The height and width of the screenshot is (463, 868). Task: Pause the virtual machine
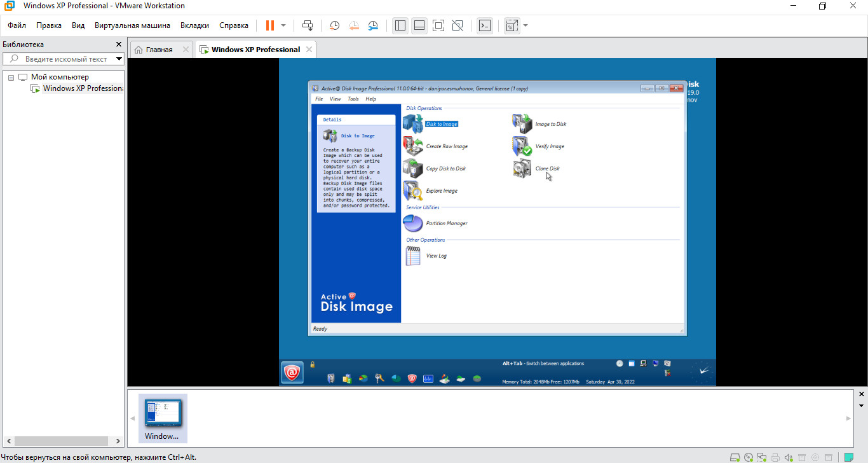[x=270, y=25]
